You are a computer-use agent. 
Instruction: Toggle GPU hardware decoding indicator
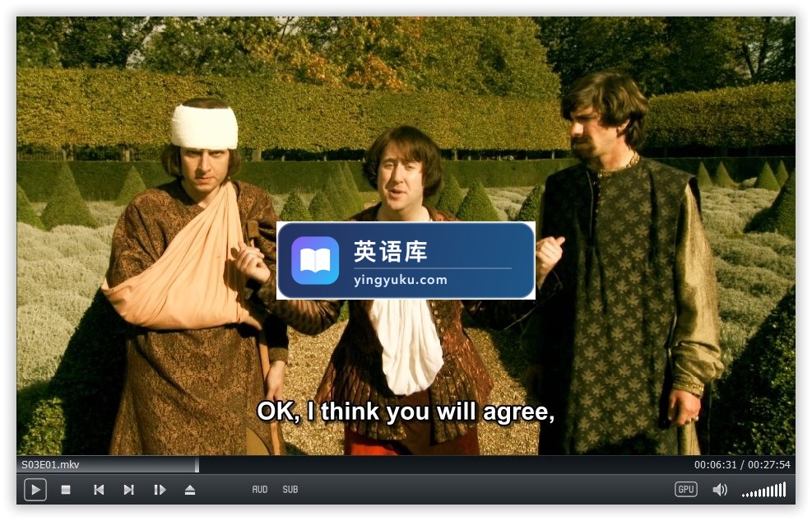[x=685, y=490]
